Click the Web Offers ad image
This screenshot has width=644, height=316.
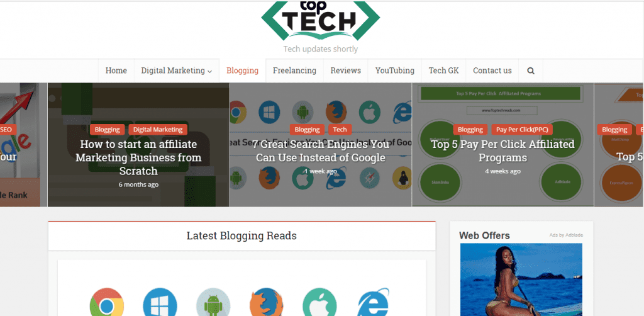[521, 279]
